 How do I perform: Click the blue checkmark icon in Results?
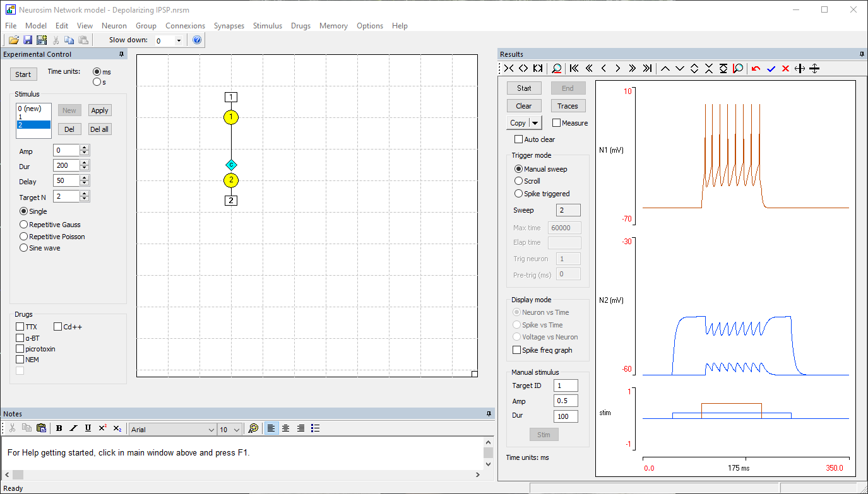(x=771, y=69)
